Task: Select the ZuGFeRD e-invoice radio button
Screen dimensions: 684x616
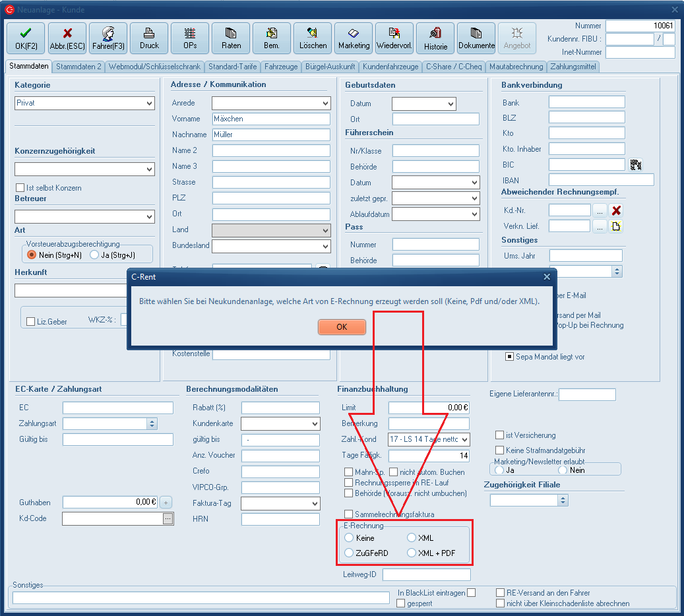Action: [350, 553]
